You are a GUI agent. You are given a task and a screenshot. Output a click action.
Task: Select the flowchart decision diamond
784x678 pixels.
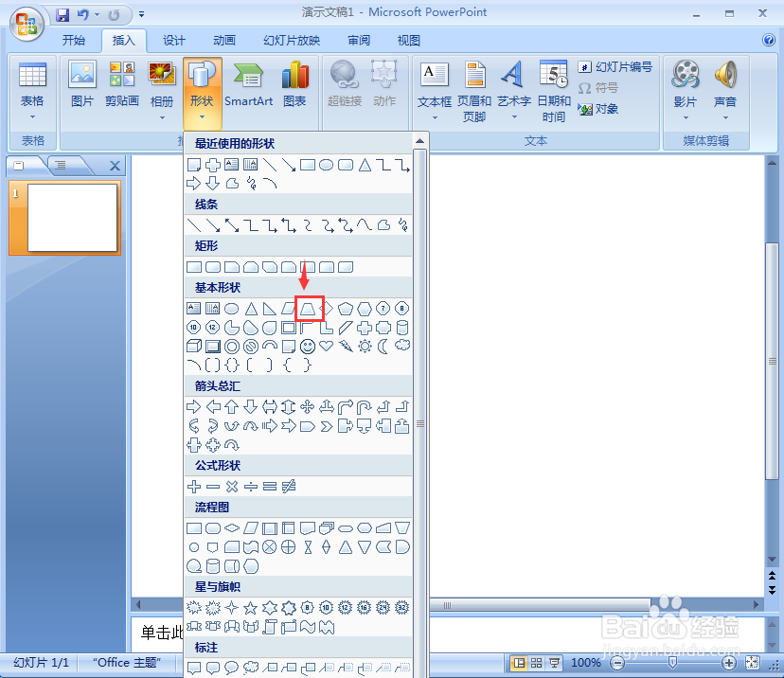(x=231, y=528)
